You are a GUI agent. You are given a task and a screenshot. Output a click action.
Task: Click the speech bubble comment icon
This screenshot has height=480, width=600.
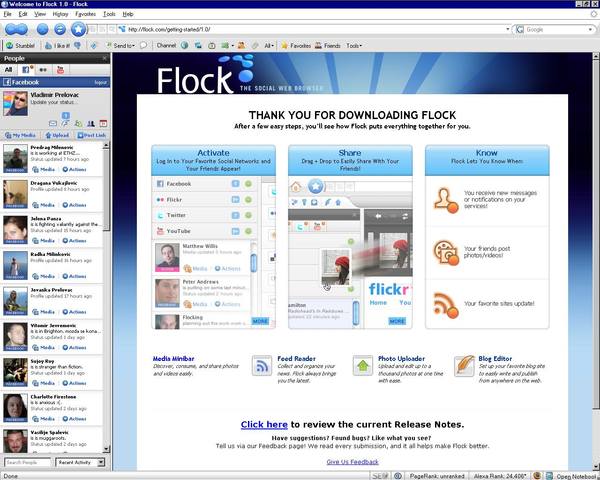click(143, 46)
